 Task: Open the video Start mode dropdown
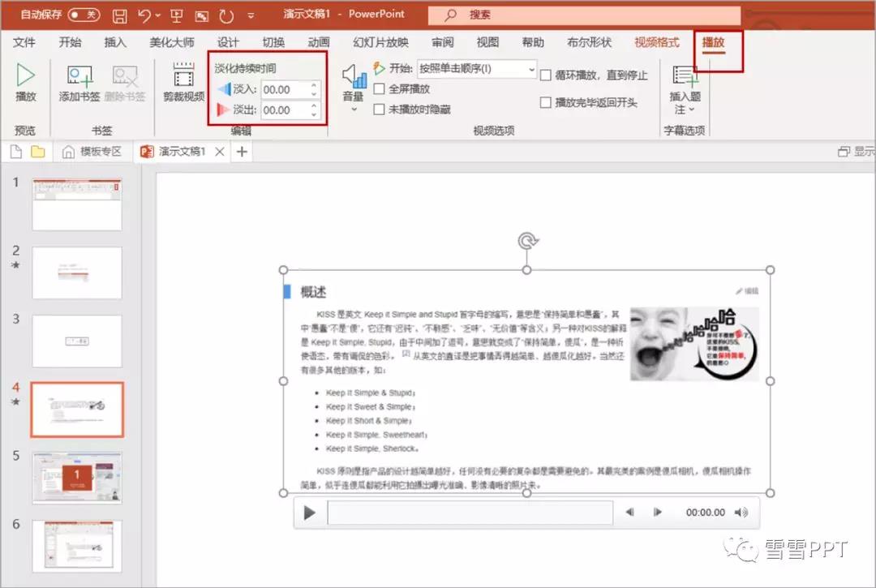tap(530, 69)
